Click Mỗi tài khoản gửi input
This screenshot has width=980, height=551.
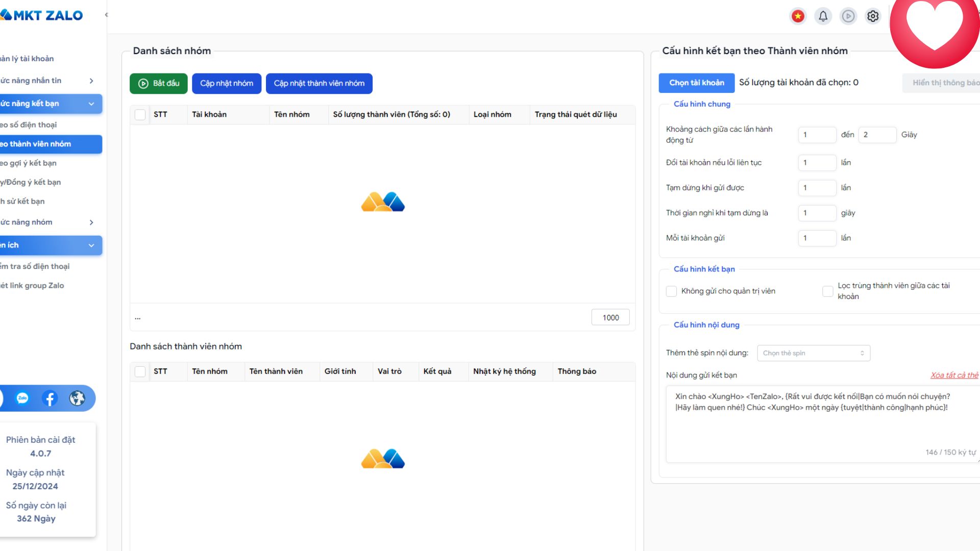pos(817,238)
